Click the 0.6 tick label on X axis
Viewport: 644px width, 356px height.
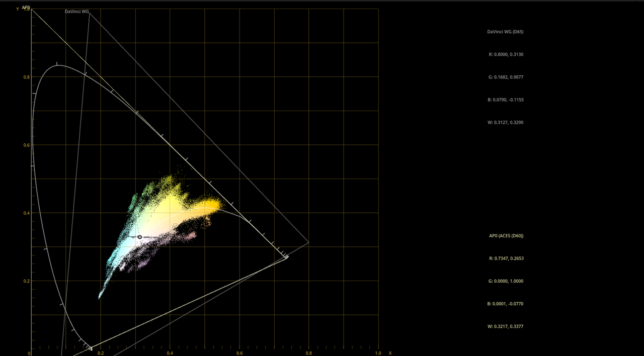239,353
